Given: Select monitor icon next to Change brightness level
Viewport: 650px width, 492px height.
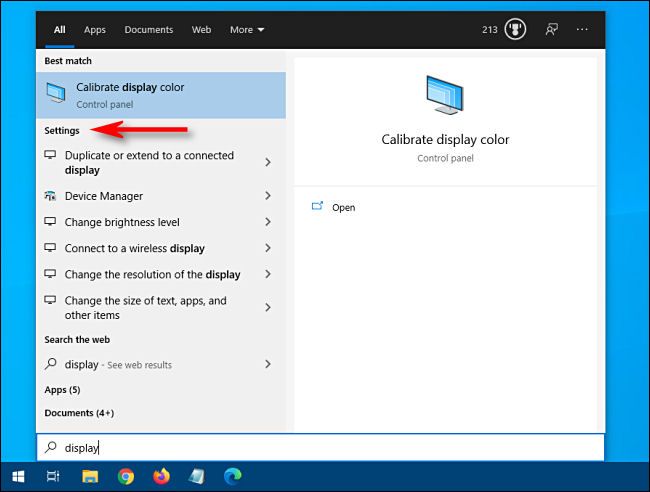Looking at the screenshot, I should [x=50, y=222].
